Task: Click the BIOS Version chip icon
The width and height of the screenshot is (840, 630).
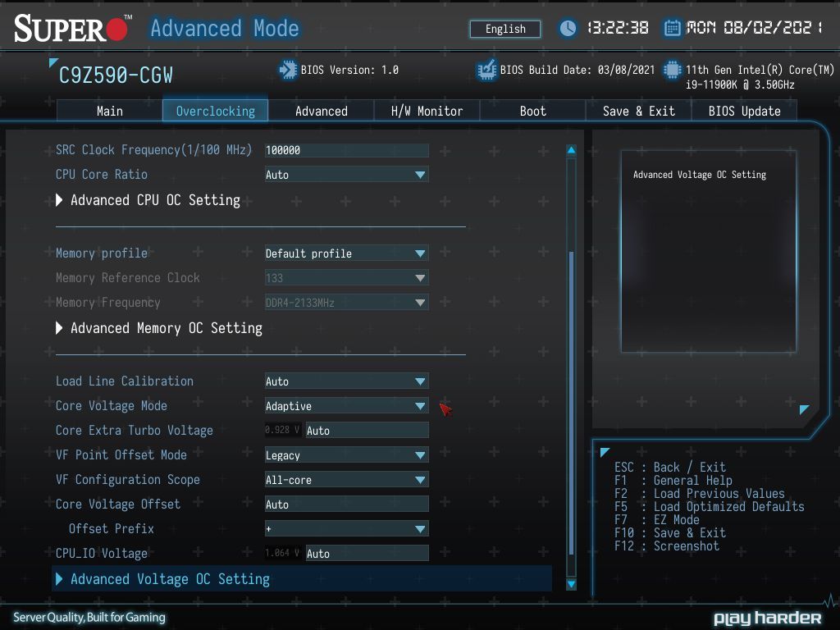Action: point(288,71)
